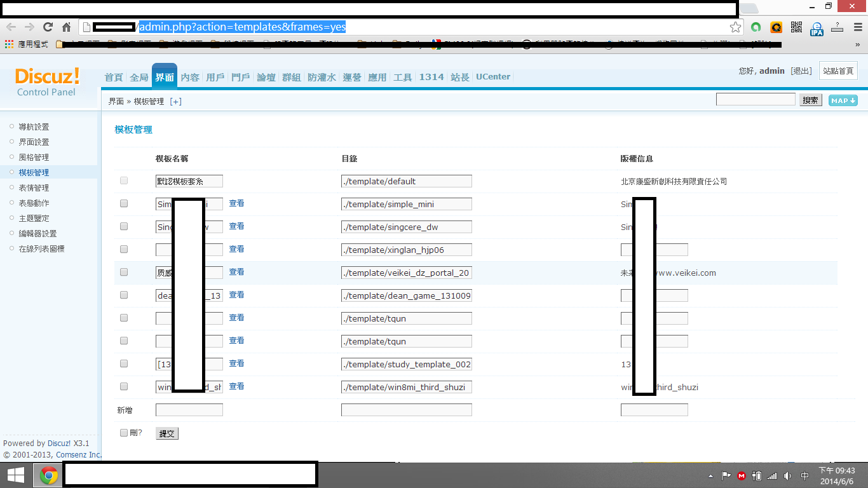Check the simple_mini template checkbox
The width and height of the screenshot is (868, 488).
pos(124,203)
